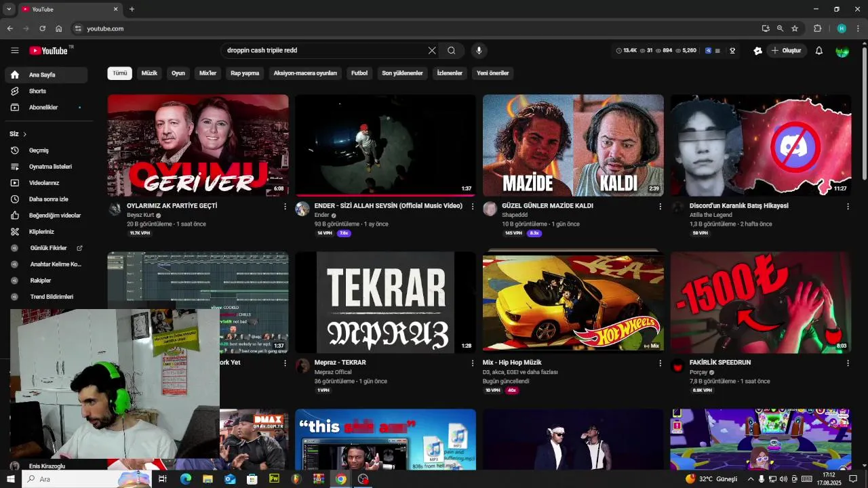
Task: Open Shorts in the sidebar
Action: pos(46,91)
